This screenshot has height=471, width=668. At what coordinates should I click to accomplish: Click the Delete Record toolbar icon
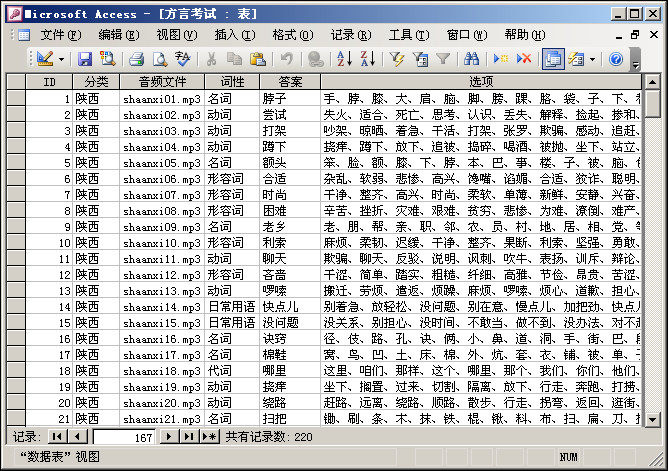(524, 59)
